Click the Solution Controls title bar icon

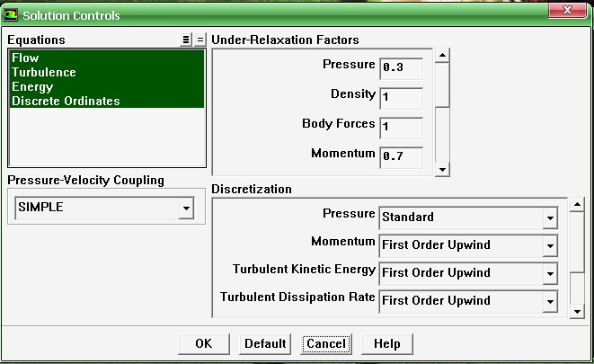click(12, 15)
